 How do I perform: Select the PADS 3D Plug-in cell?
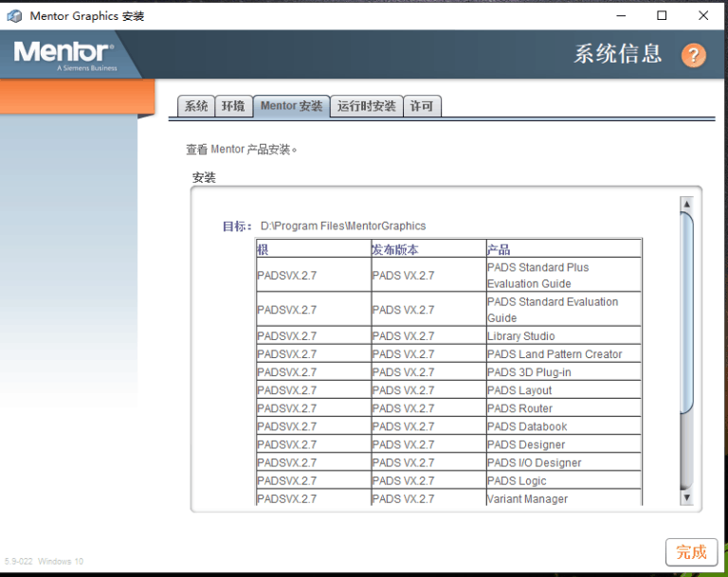(x=564, y=371)
